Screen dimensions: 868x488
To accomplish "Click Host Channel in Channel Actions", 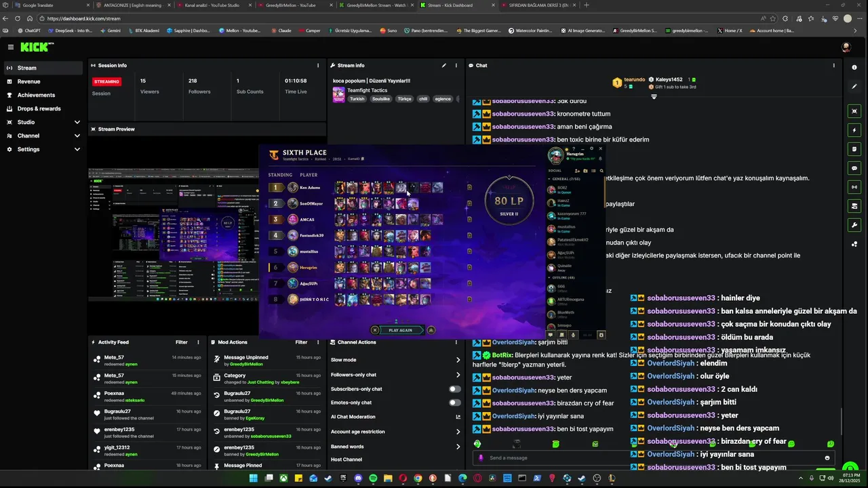I will [x=347, y=460].
